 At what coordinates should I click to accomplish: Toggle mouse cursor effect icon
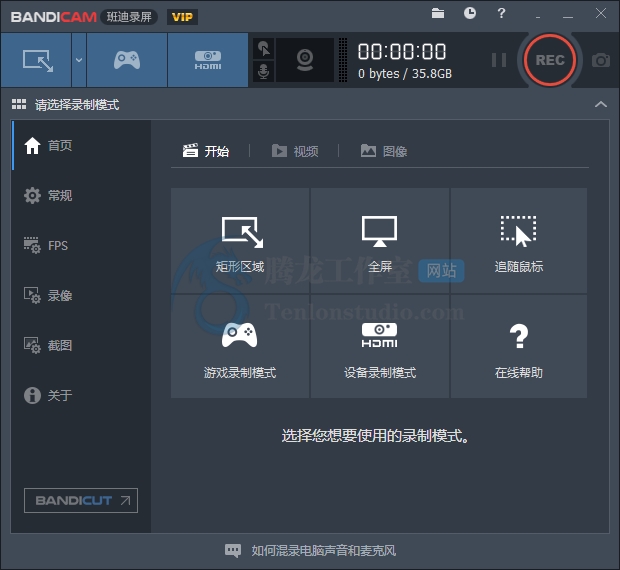(x=263, y=49)
